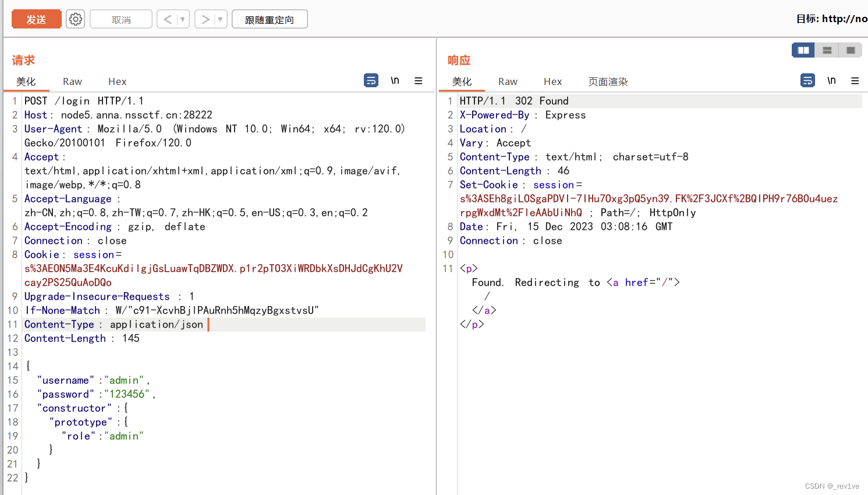Select the side-by-side layout icon
868x495 pixels.
pos(803,50)
